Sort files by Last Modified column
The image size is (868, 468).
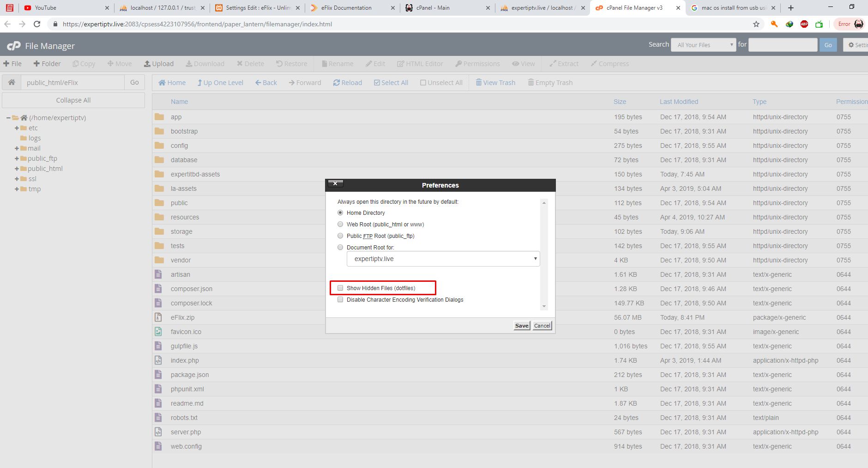pyautogui.click(x=679, y=102)
